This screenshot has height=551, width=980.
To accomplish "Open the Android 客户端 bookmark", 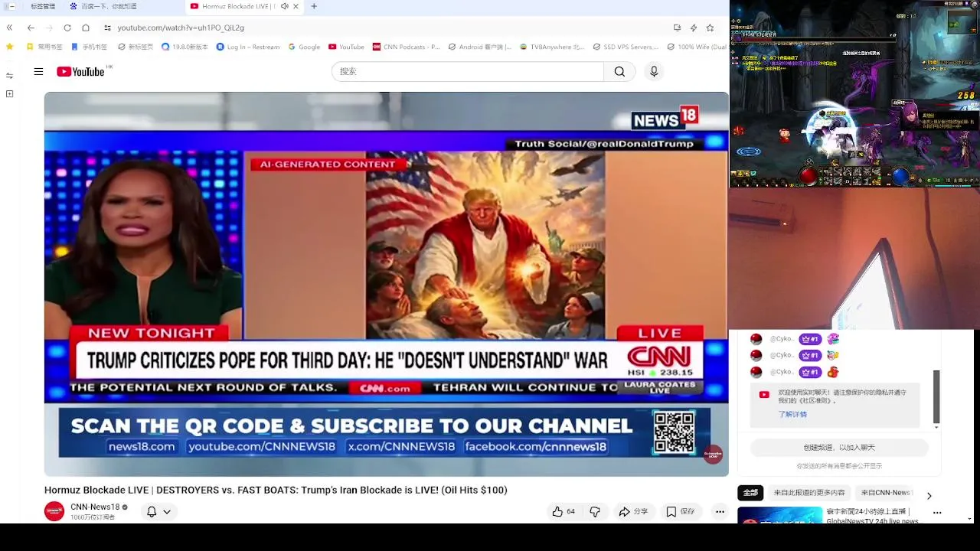I will click(x=480, y=47).
